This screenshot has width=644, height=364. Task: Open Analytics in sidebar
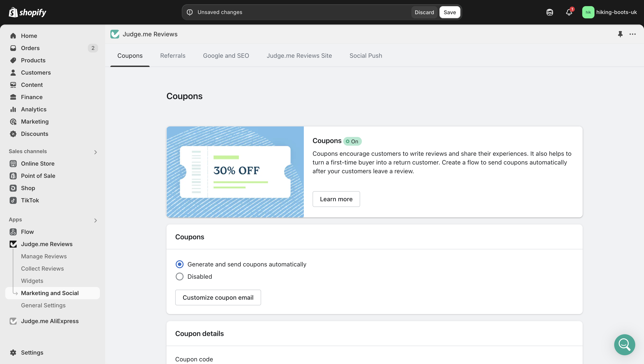click(x=53, y=109)
